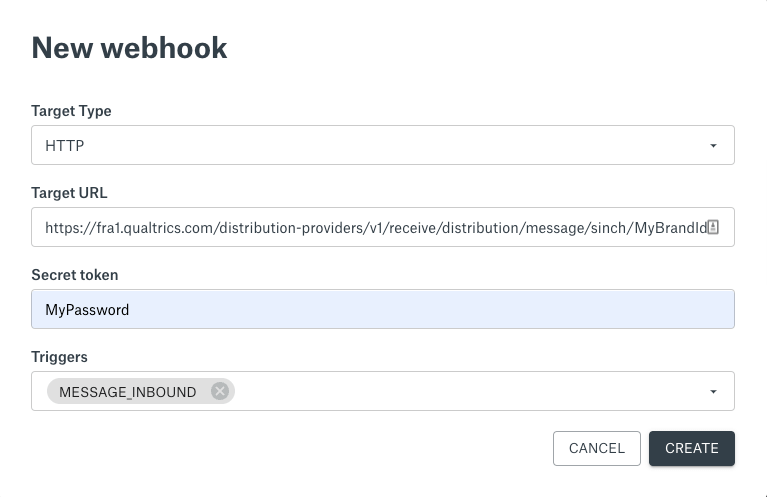Click the MyBrandId end of the URL
The width and height of the screenshot is (767, 497).
tap(671, 228)
